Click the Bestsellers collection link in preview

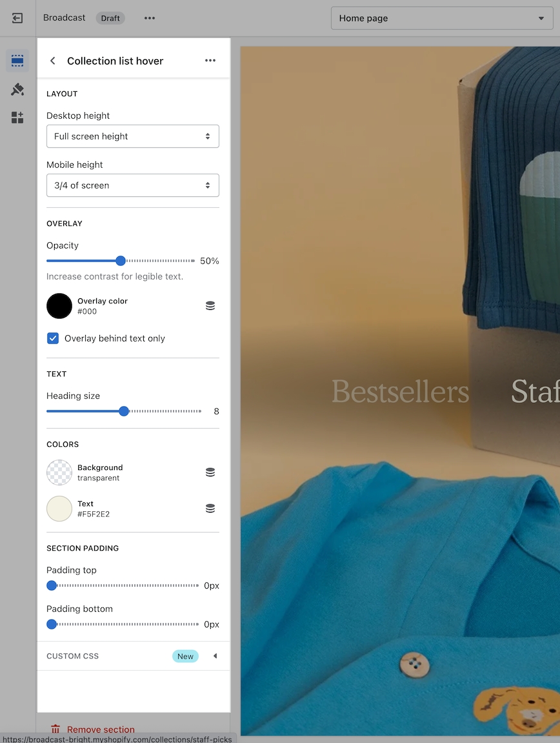400,392
